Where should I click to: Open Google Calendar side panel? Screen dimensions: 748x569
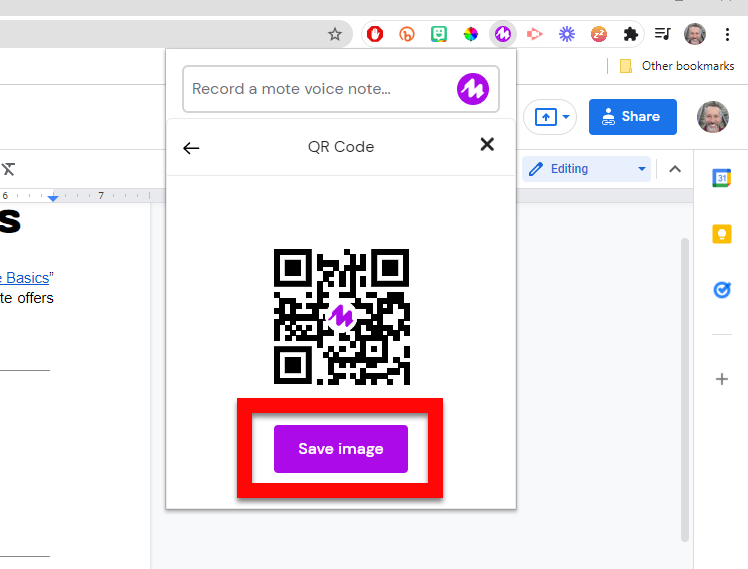(722, 178)
